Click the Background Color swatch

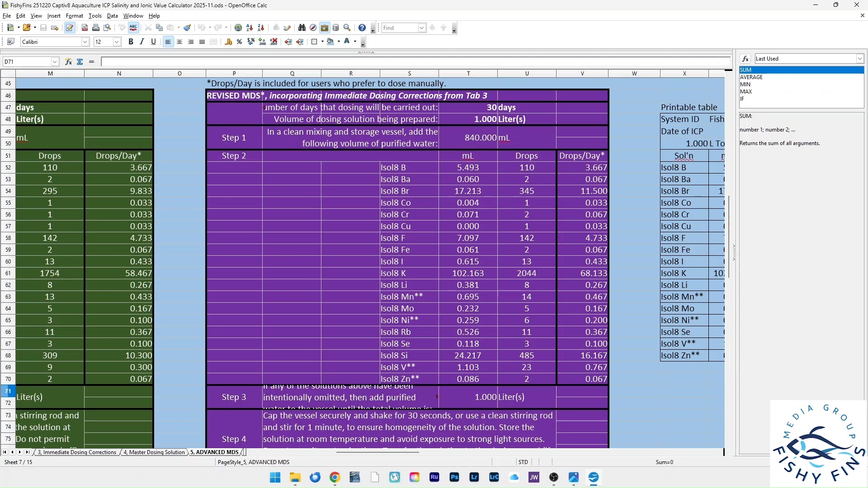330,42
